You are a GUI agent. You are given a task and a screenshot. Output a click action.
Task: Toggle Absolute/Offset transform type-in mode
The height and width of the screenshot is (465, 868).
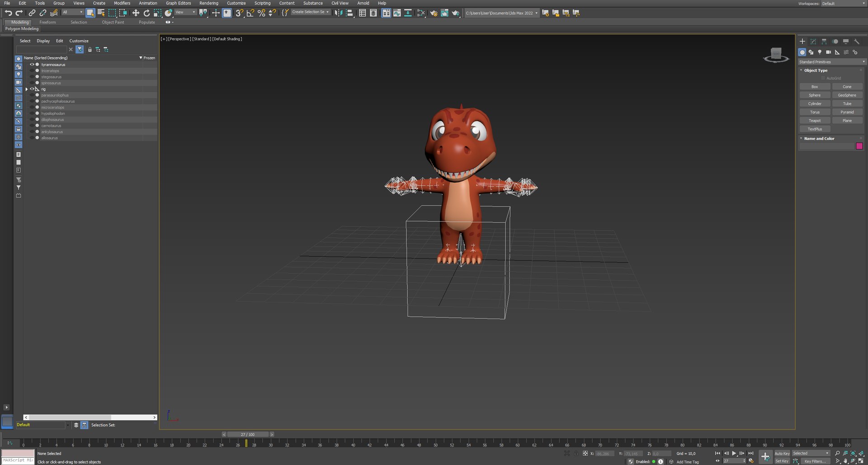click(585, 453)
